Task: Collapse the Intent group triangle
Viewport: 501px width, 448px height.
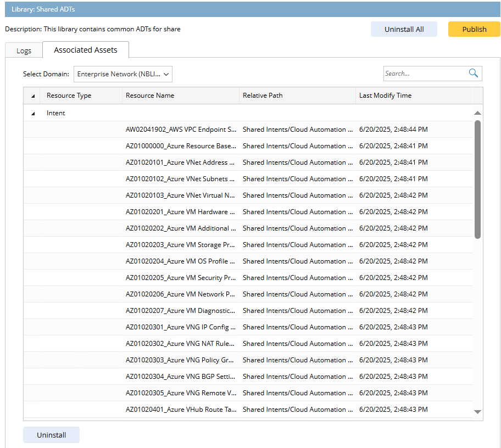Action: (x=32, y=114)
